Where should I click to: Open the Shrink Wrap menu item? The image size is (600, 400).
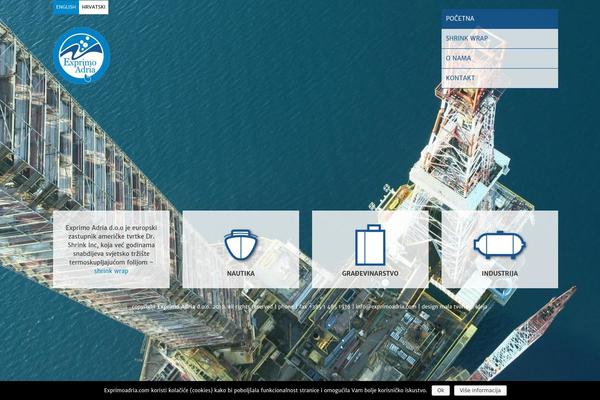tap(499, 39)
